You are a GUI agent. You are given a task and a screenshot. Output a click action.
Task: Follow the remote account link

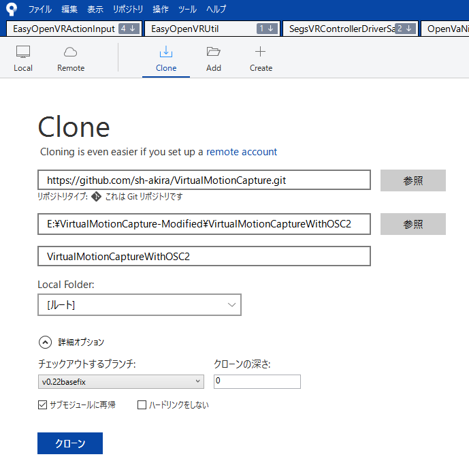point(242,152)
